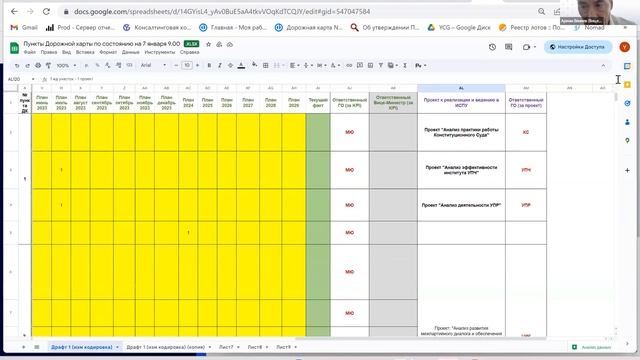
Task: Apply strikethrough formatting
Action: click(230, 65)
